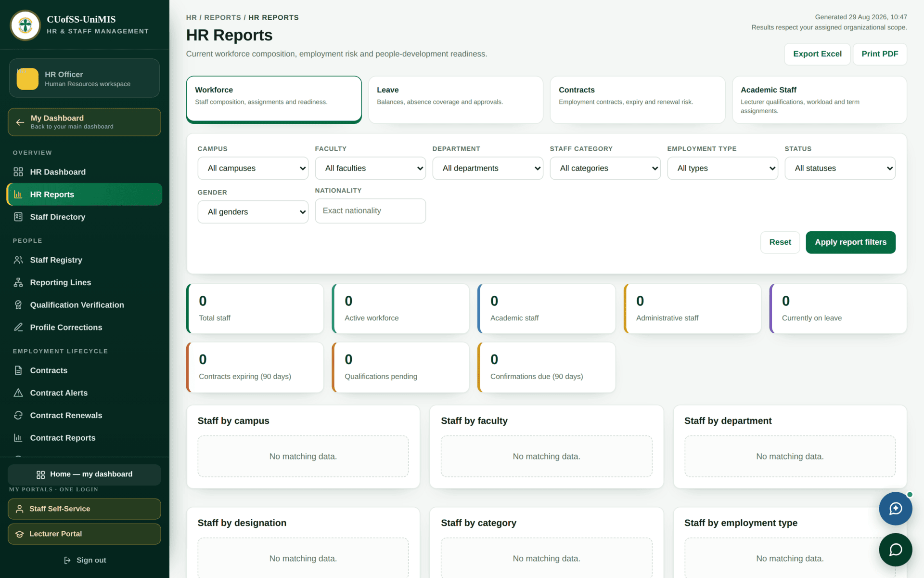Click the Reporting Lines hierarchy icon
The height and width of the screenshot is (578, 924).
tap(18, 282)
